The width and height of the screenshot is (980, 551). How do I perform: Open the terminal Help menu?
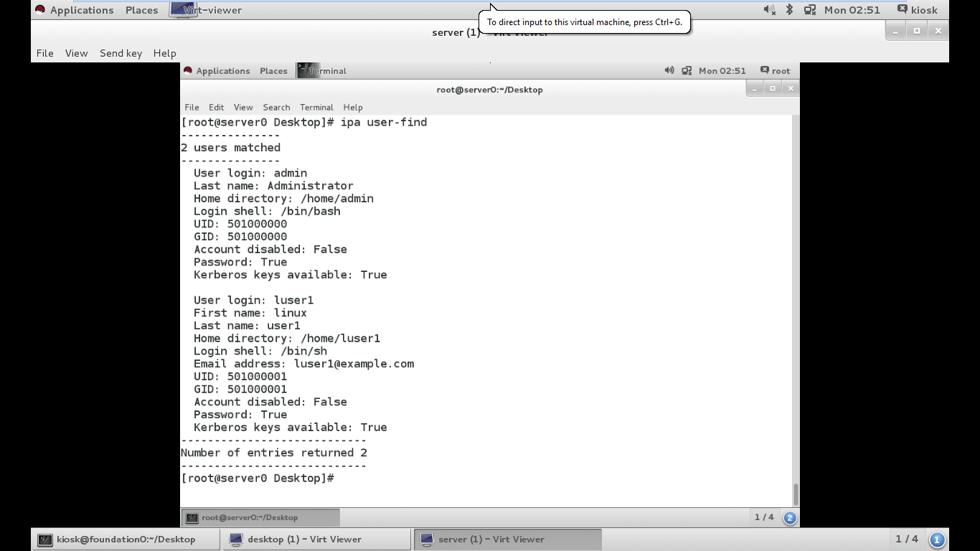pos(353,107)
